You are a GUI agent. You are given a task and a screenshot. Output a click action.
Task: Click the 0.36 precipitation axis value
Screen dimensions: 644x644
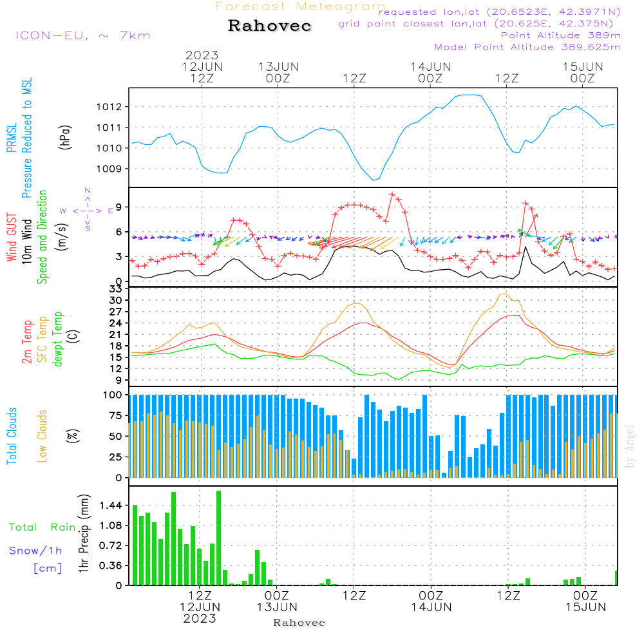coord(111,565)
